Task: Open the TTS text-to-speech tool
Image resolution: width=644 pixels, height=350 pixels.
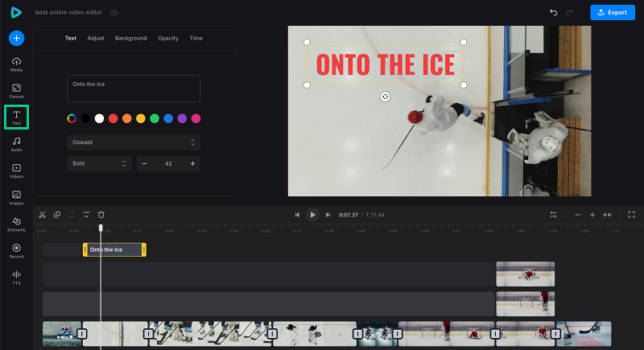Action: (x=16, y=278)
